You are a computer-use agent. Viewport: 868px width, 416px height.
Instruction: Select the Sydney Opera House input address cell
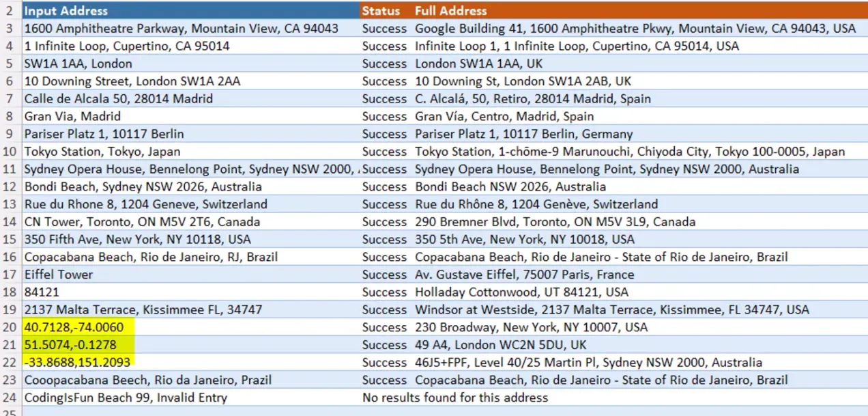click(184, 169)
